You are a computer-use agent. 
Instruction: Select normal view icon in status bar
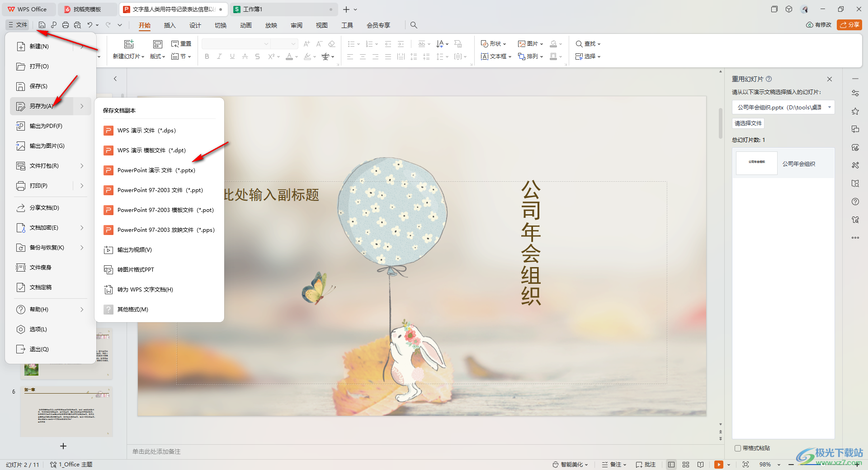pos(671,465)
